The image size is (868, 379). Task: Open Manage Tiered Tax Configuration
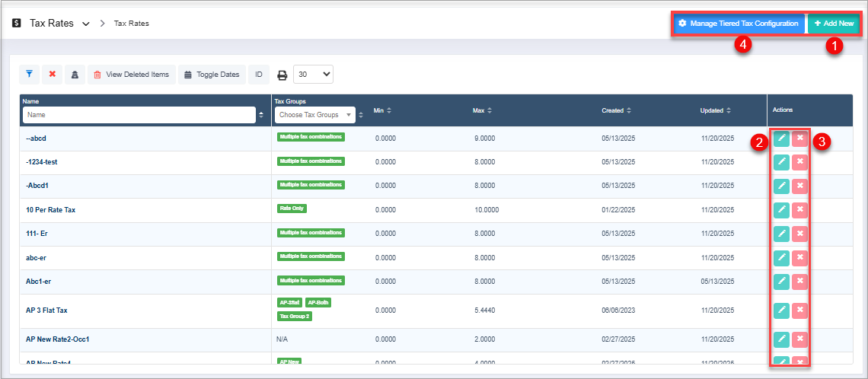(738, 24)
